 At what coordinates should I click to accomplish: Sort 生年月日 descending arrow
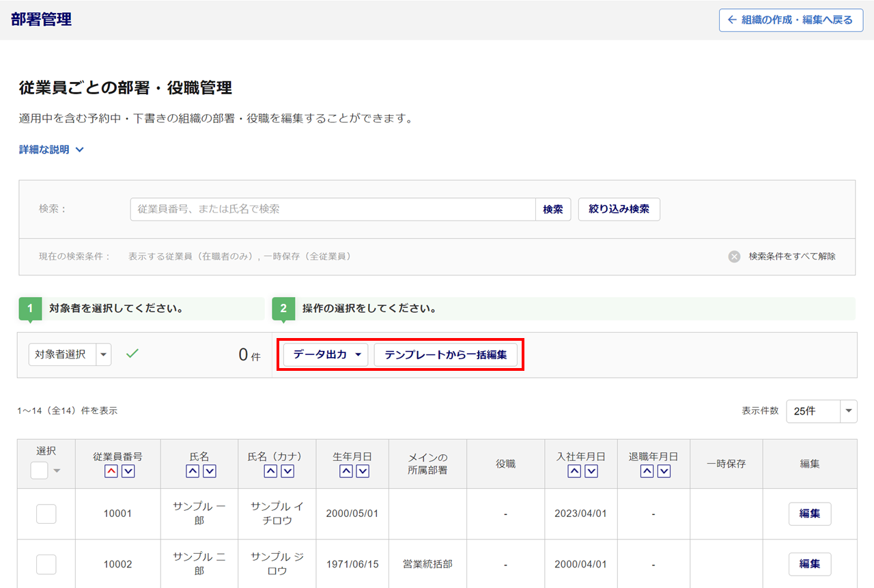(363, 471)
